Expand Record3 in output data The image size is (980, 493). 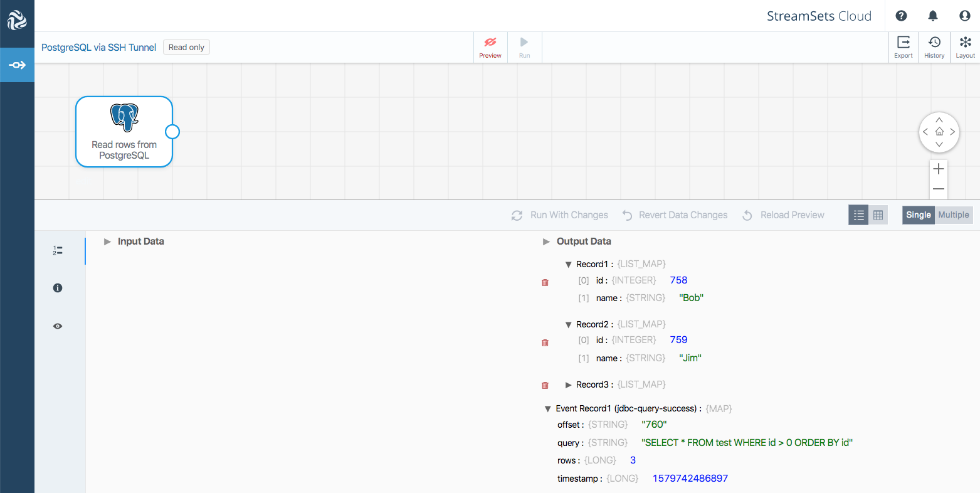569,384
